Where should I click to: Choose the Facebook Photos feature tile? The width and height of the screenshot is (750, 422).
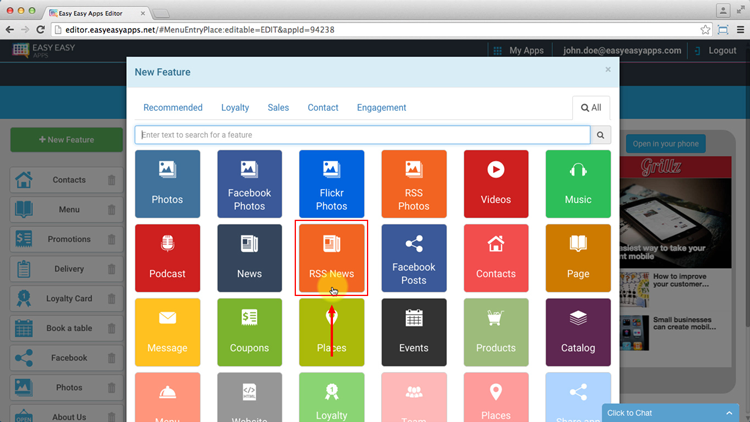250,184
